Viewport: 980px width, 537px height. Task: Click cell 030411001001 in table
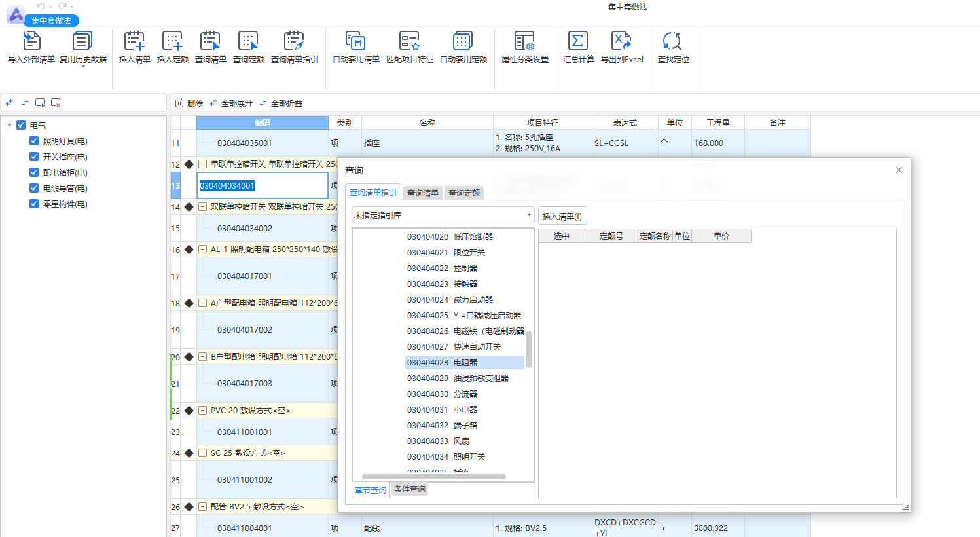click(263, 432)
